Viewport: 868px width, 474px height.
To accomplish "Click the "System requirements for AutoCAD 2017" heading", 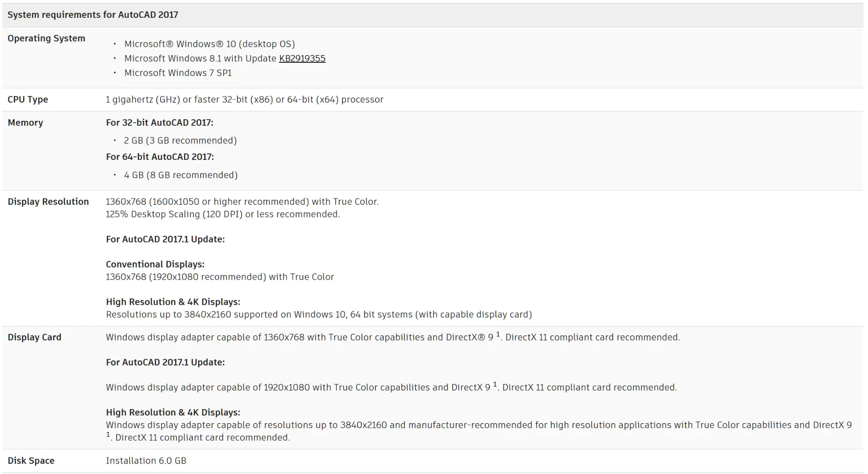I will click(x=93, y=15).
